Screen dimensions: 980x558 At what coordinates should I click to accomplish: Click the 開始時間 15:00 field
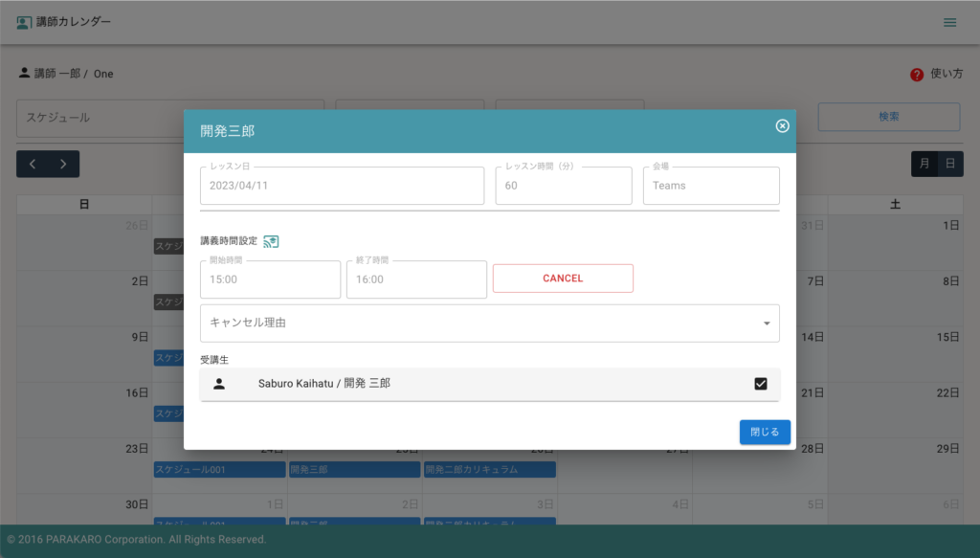click(x=270, y=279)
